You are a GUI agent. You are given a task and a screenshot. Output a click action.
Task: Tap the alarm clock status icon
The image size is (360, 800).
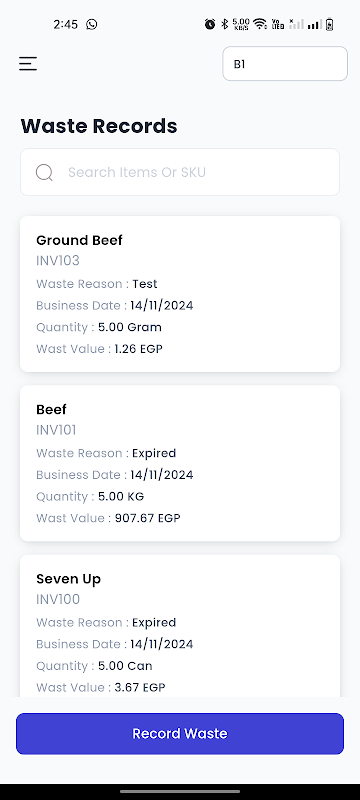(210, 24)
